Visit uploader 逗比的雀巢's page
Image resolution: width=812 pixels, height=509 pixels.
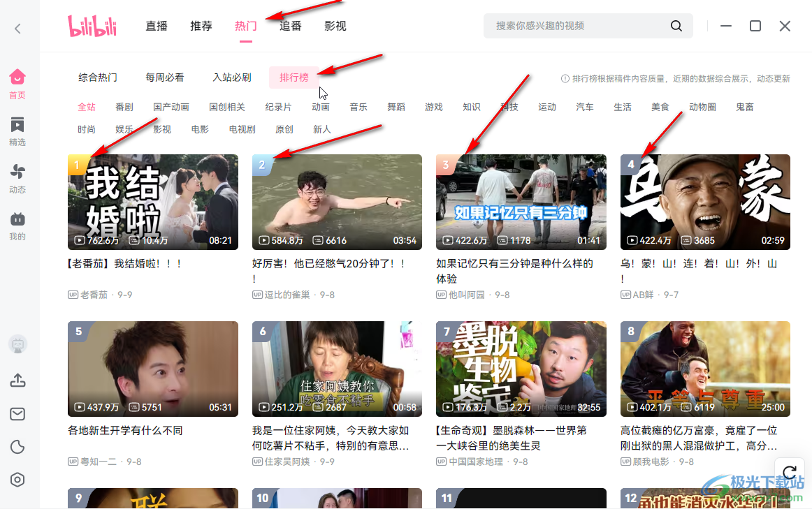point(287,295)
